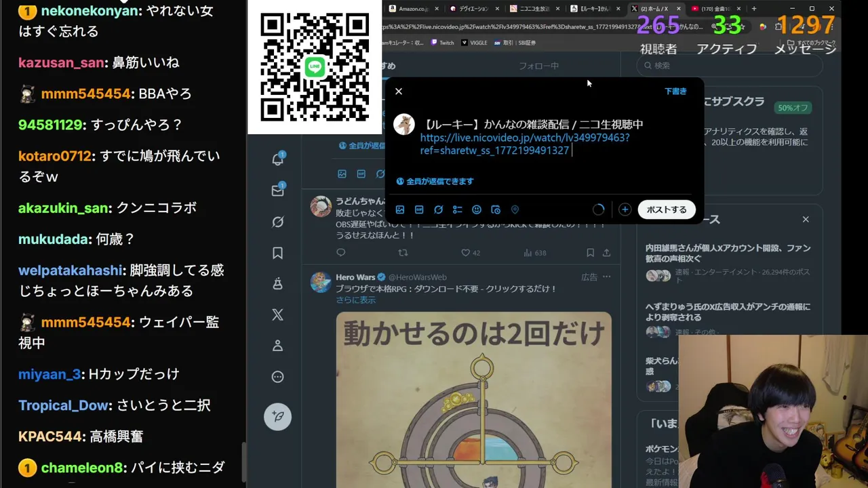Switch to フォロー中 timeline tab
The width and height of the screenshot is (868, 488).
538,66
